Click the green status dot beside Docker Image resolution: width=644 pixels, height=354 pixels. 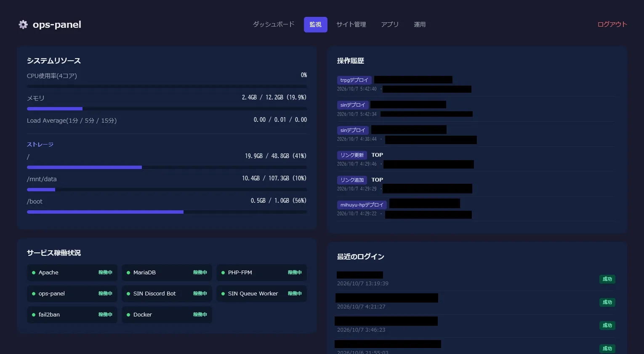[128, 315]
